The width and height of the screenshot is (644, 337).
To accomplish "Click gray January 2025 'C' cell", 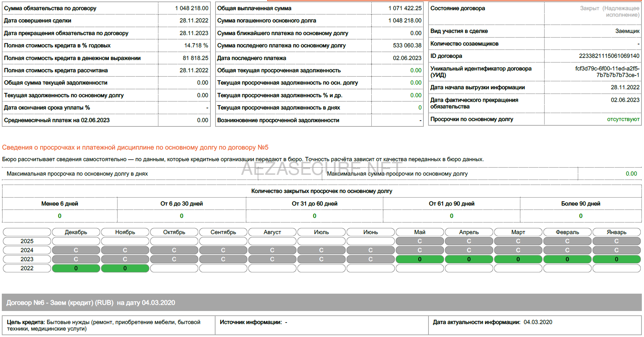I will [617, 241].
